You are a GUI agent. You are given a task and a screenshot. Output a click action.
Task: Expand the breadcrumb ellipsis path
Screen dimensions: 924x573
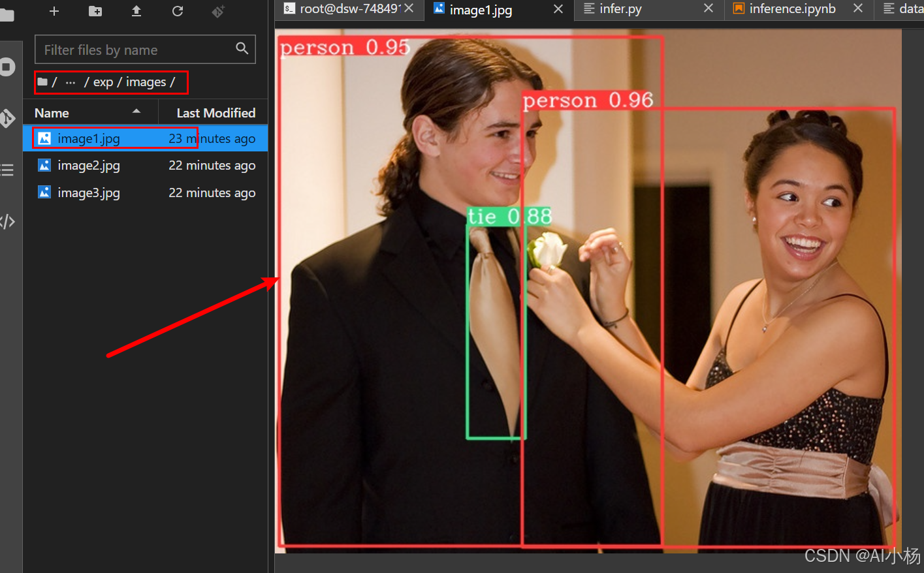pyautogui.click(x=71, y=82)
